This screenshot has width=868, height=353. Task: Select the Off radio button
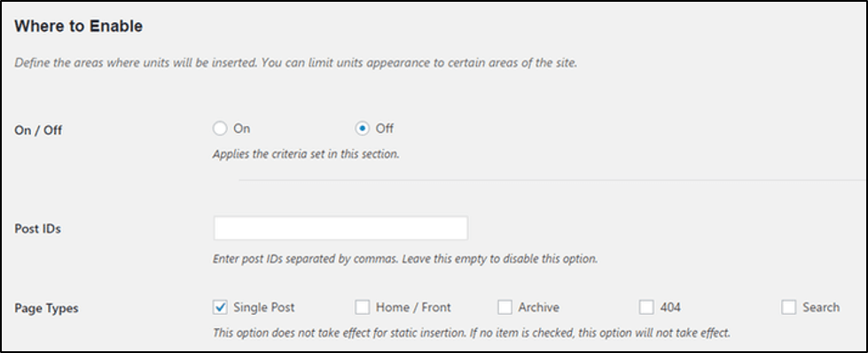tap(362, 129)
